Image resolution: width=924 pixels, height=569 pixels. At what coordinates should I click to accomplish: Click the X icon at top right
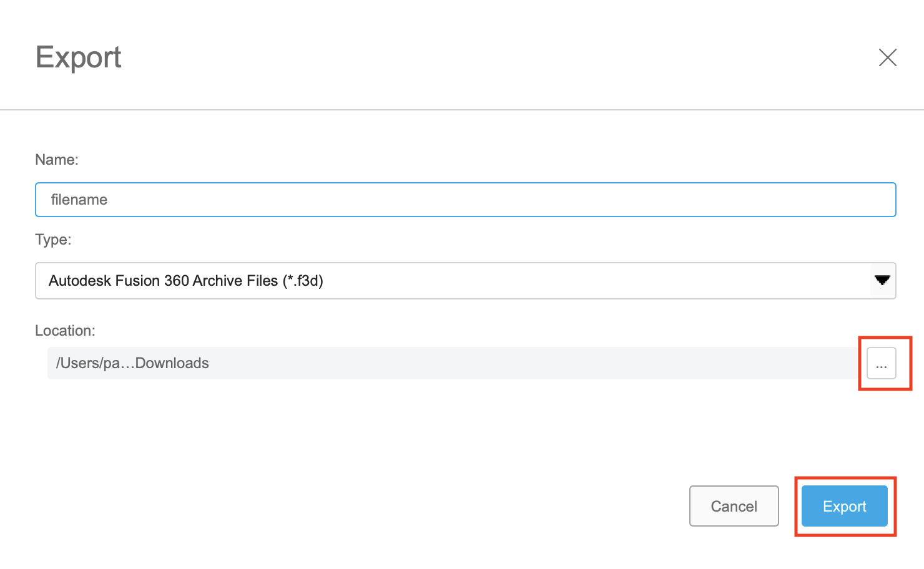pos(887,57)
